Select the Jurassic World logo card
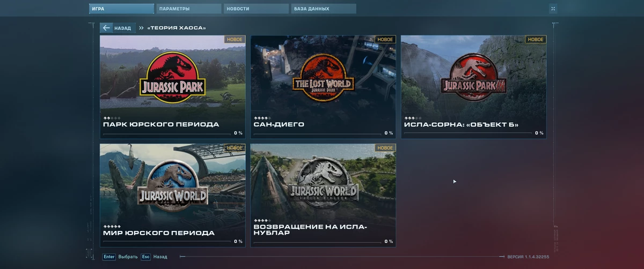 tap(173, 195)
